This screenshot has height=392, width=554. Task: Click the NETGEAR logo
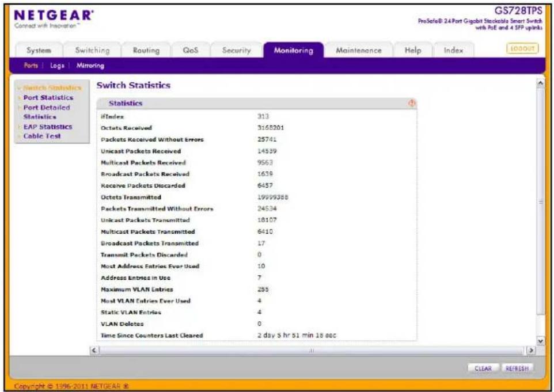tap(54, 16)
